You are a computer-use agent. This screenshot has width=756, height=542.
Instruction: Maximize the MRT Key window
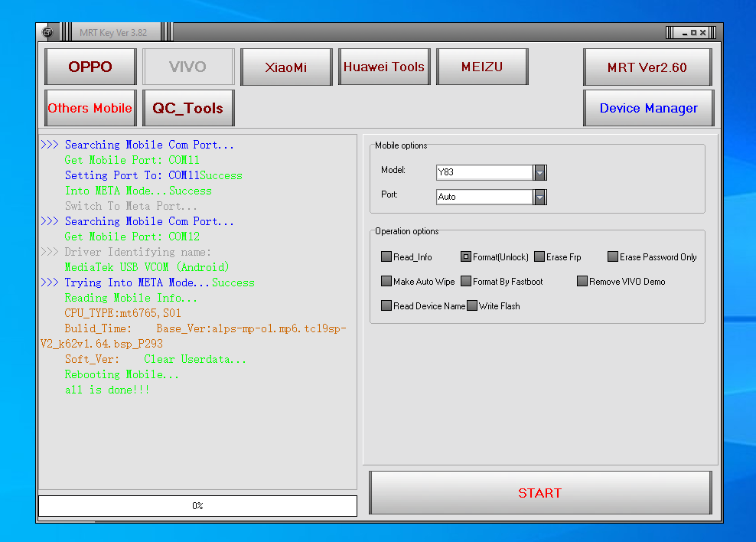[694, 33]
